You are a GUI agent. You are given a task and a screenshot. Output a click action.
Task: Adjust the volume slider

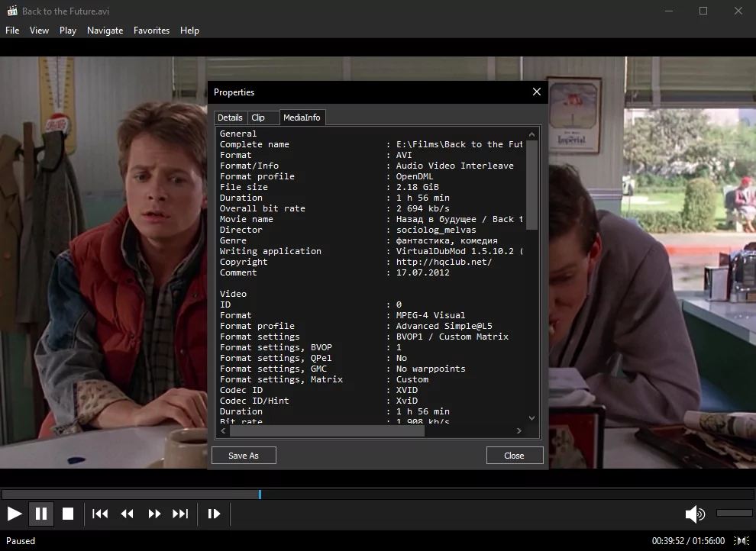point(735,513)
